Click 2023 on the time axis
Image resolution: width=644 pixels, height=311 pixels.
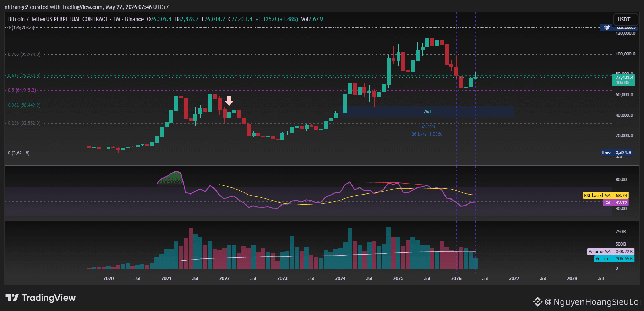point(282,279)
